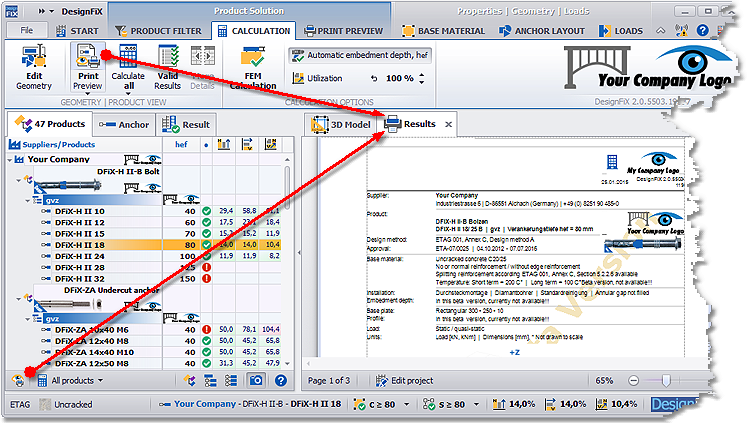Image resolution: width=747 pixels, height=425 pixels.
Task: Select CALCULATION ribbon tab
Action: (x=254, y=31)
